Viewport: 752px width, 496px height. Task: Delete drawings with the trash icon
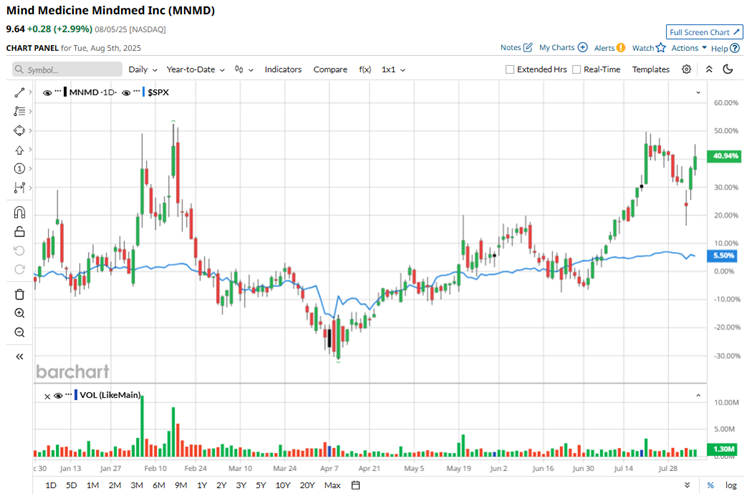coord(19,295)
